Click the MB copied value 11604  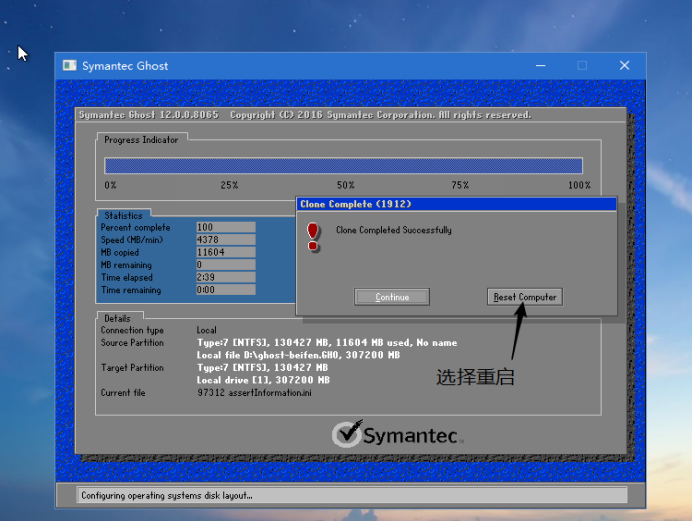[x=226, y=252]
